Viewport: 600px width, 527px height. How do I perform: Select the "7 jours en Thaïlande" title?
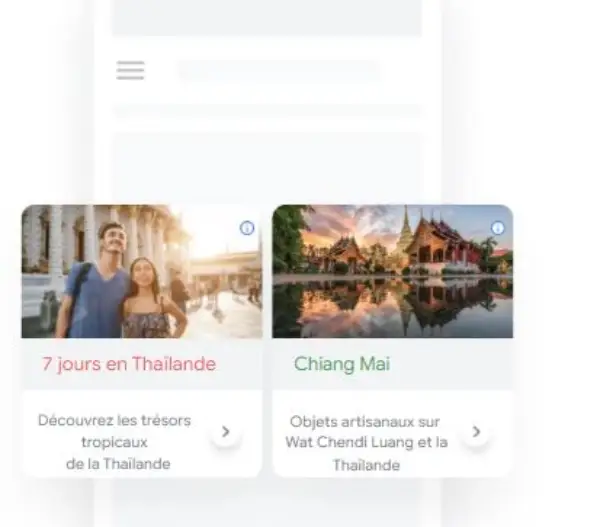click(129, 364)
